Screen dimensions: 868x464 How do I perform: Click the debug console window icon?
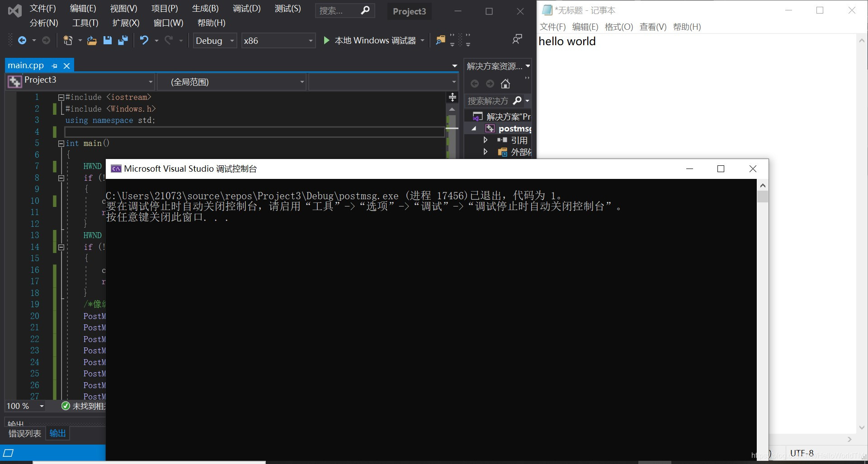click(116, 169)
